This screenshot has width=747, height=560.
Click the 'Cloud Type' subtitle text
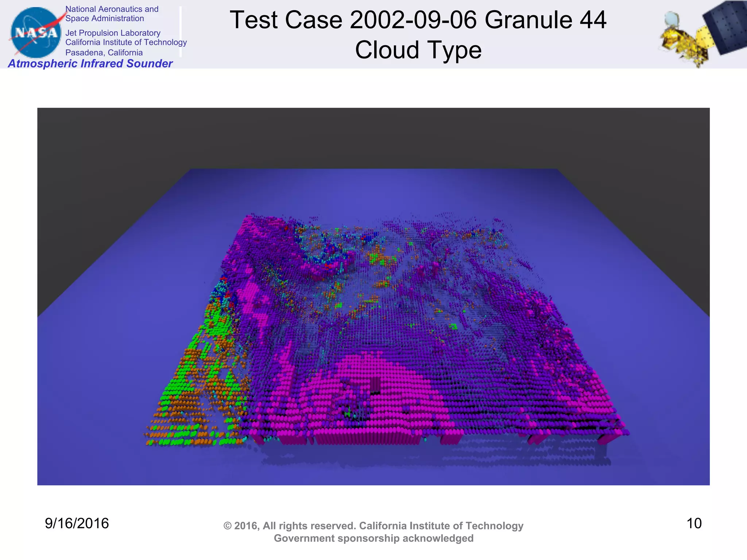coord(418,50)
